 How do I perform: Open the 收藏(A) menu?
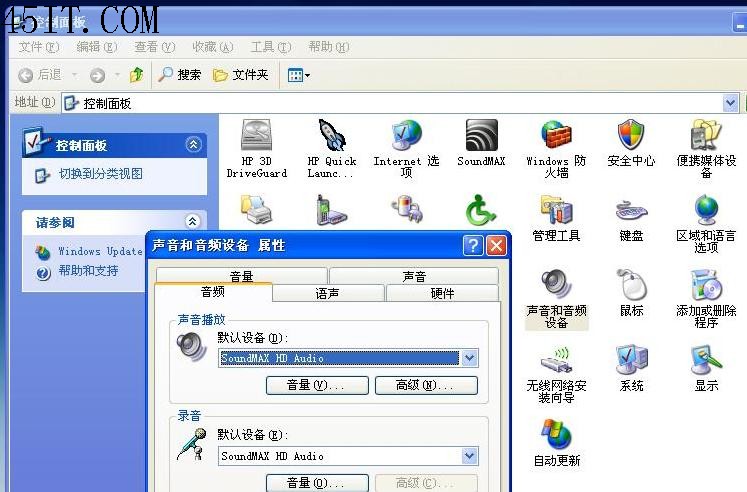click(x=212, y=47)
